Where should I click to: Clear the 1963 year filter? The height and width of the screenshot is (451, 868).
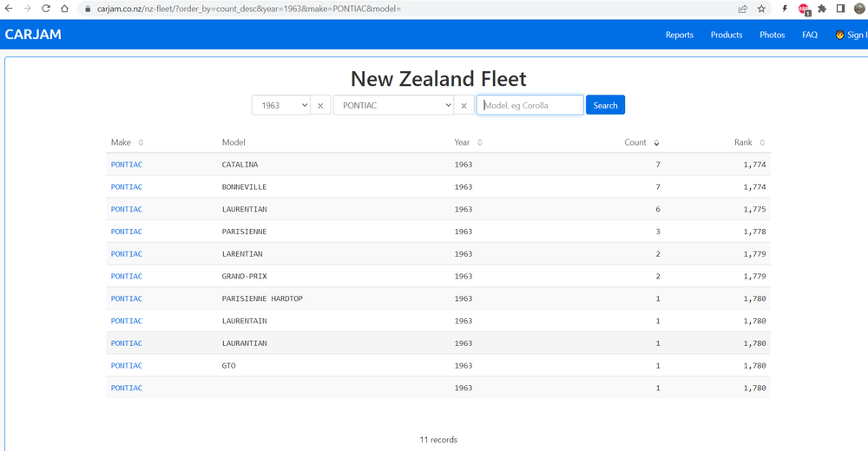point(320,105)
